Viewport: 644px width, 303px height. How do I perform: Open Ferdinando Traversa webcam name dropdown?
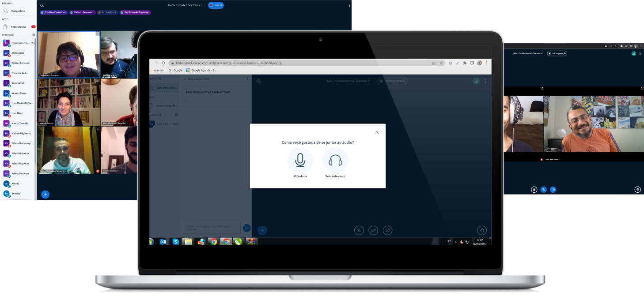pos(49,75)
